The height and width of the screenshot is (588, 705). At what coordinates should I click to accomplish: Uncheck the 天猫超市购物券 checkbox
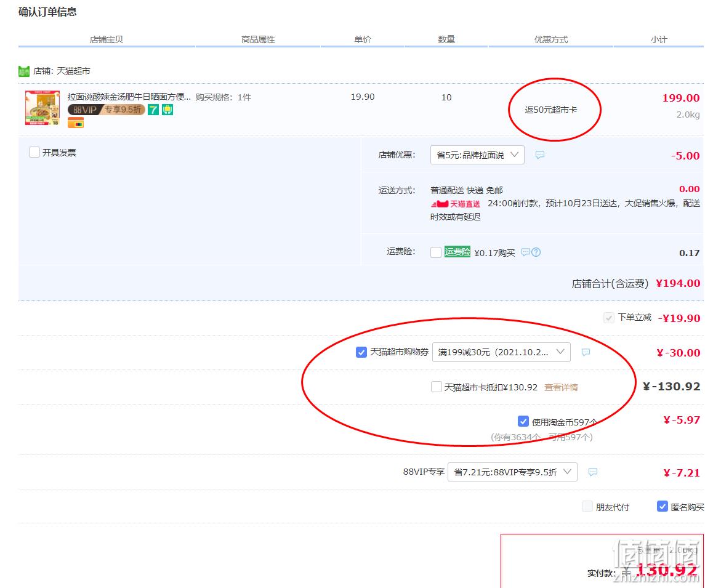click(361, 352)
